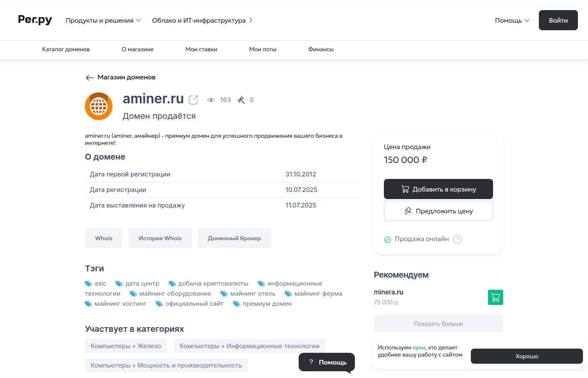Select the добыча криптовалюты tag

click(x=209, y=283)
